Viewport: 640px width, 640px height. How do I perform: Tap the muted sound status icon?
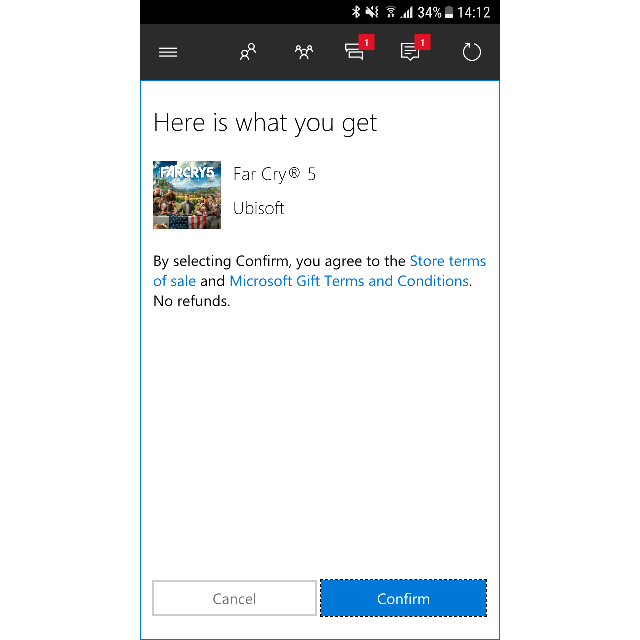(x=372, y=12)
